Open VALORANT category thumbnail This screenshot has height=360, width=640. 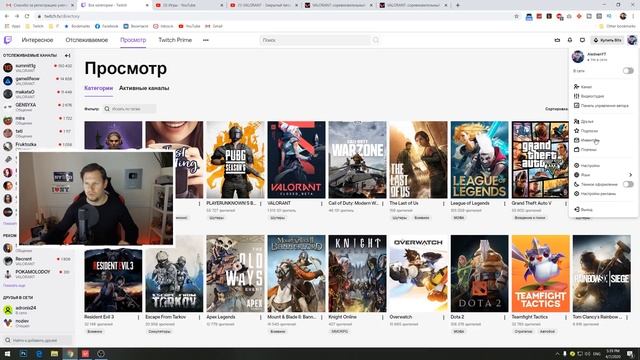pyautogui.click(x=296, y=160)
